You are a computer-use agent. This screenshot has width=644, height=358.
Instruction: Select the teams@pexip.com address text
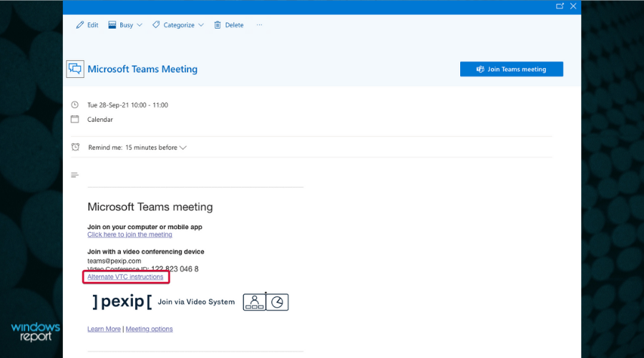pos(114,261)
